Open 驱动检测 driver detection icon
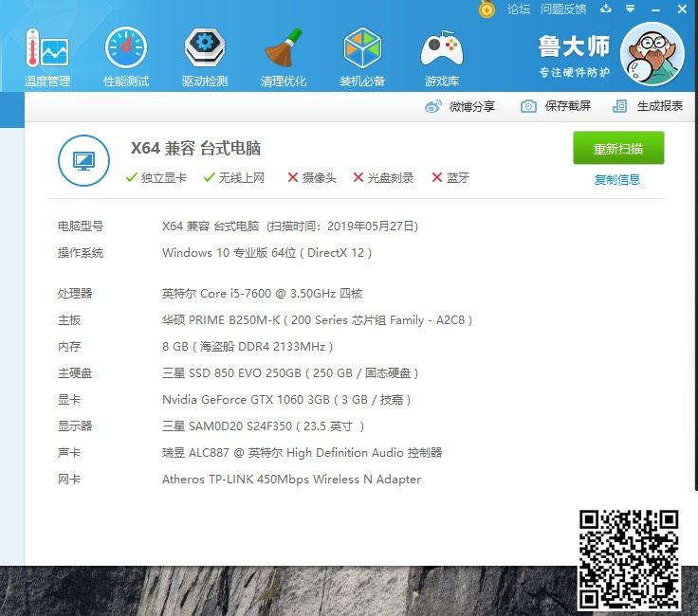This screenshot has width=698, height=616. click(205, 57)
